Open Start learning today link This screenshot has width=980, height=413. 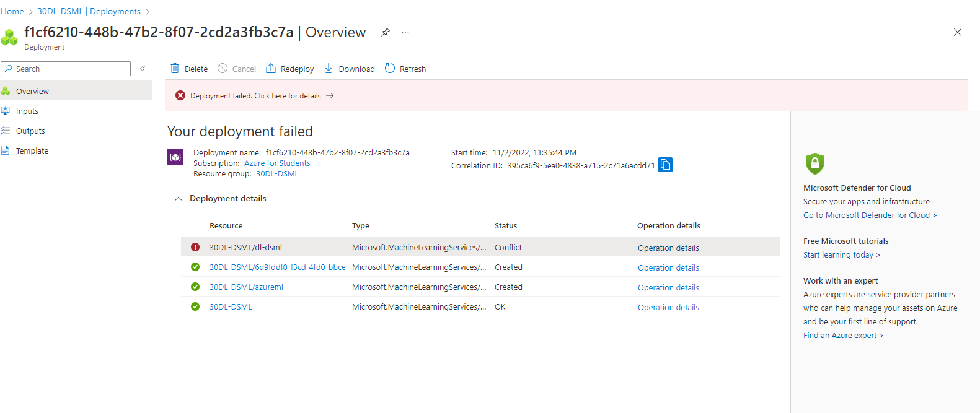point(841,254)
